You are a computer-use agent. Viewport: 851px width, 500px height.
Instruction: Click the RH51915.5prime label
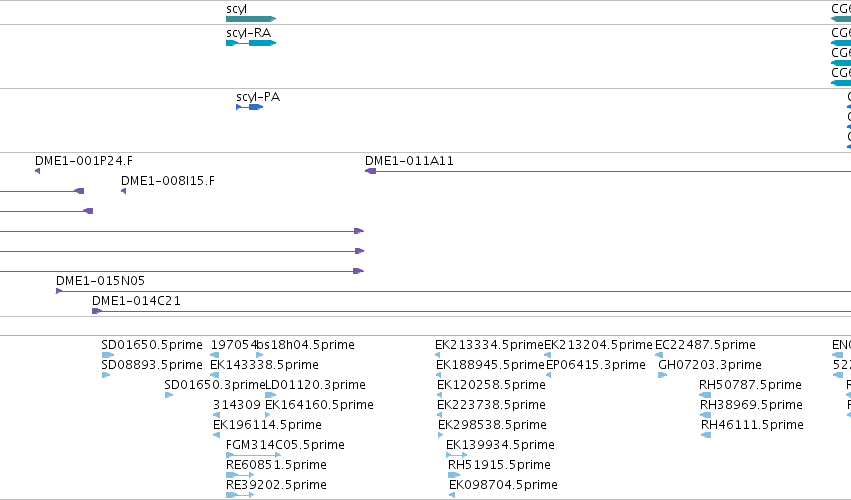tap(499, 465)
